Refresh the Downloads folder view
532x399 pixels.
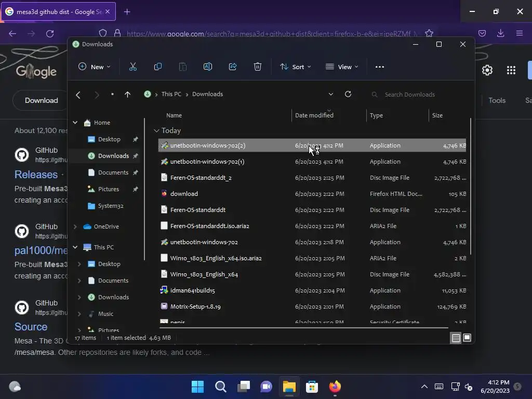click(348, 94)
